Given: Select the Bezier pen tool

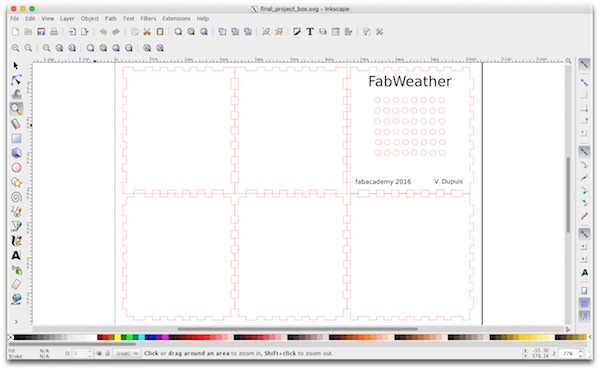Looking at the screenshot, I should (x=16, y=226).
